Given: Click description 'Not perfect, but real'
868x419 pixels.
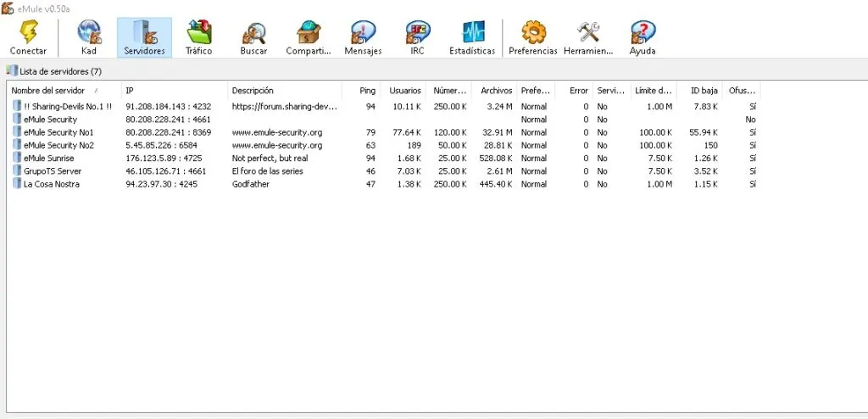Looking at the screenshot, I should pos(270,158).
